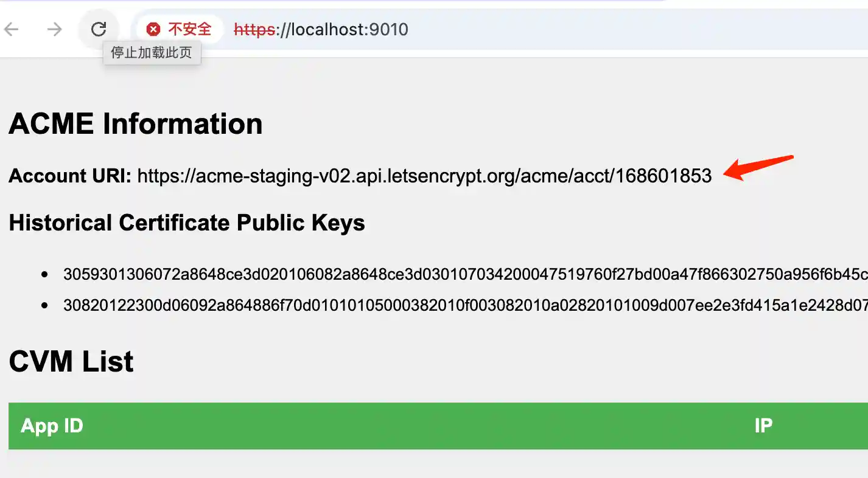Click the 停止加载此页 tooltip

[x=152, y=53]
